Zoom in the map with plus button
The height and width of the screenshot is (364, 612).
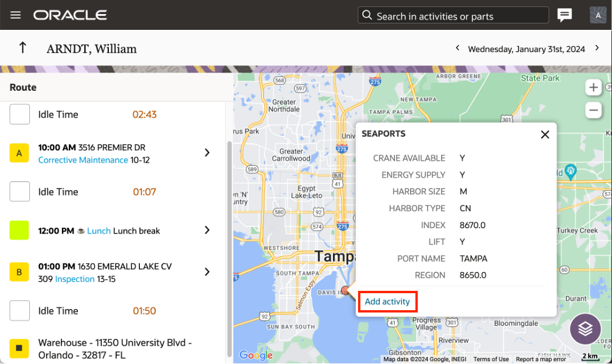coord(593,87)
